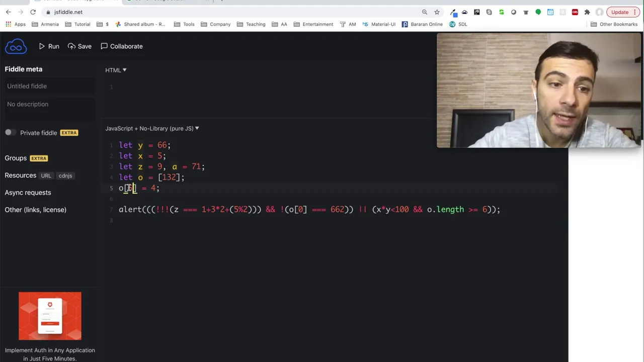
Task: Open 'Implement Auth in Any Application' ad link
Action: pos(50,354)
